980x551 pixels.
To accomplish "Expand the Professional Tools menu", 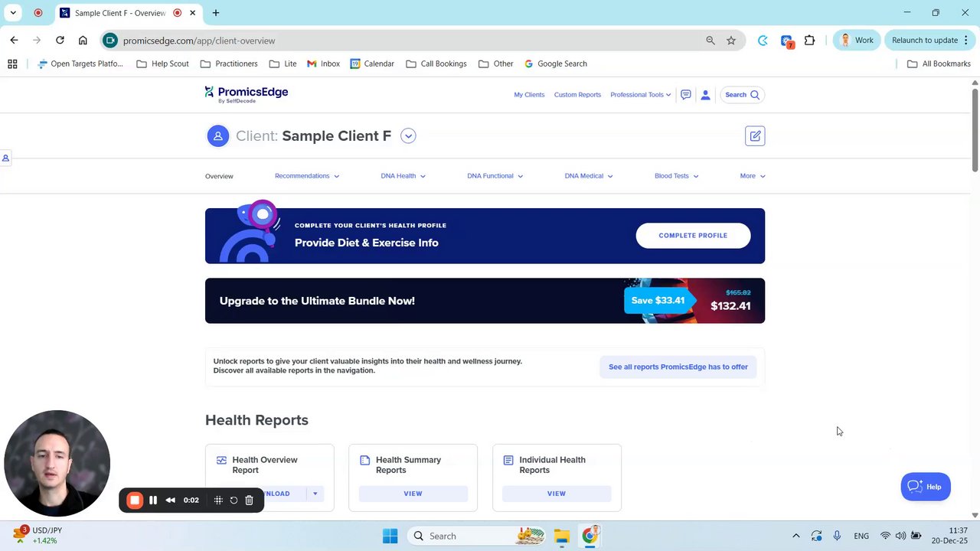I will 641,95.
